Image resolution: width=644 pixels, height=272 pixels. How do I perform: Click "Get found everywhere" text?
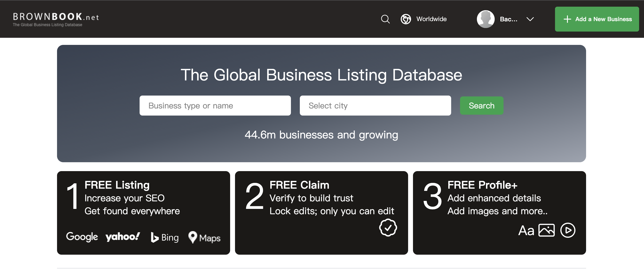[132, 211]
